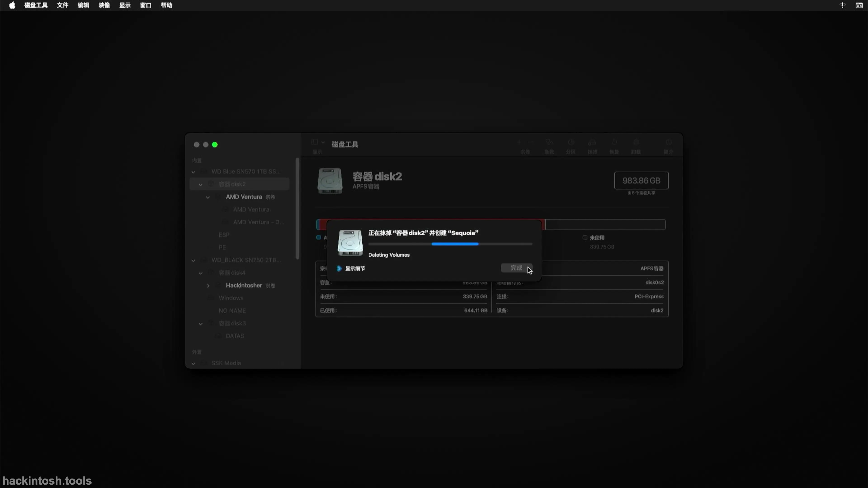Select WD_BLACK SN750 2TB disk row
868x488 pixels.
coord(239,260)
